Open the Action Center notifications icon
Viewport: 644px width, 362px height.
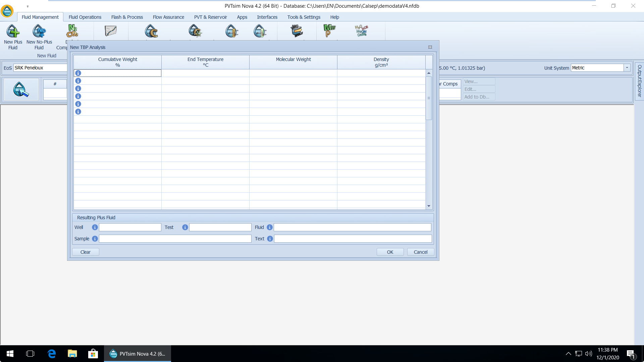coord(631,354)
